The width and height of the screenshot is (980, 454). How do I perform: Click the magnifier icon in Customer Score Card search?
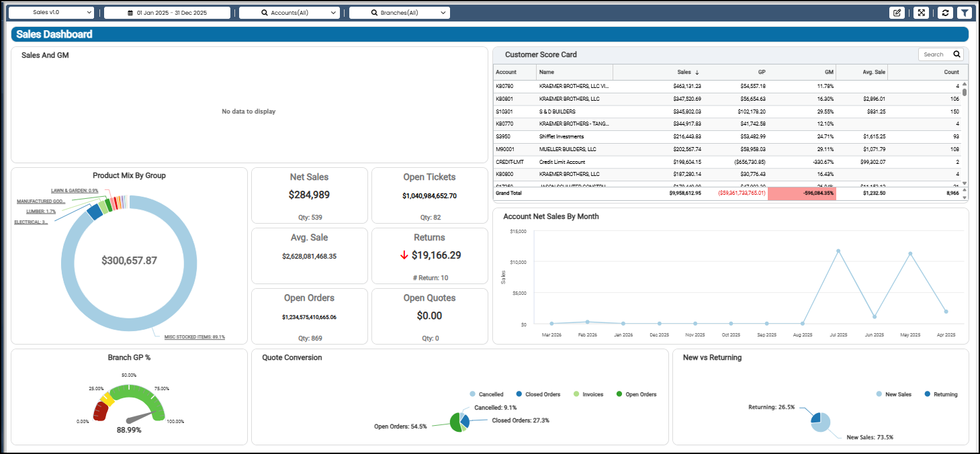point(956,54)
